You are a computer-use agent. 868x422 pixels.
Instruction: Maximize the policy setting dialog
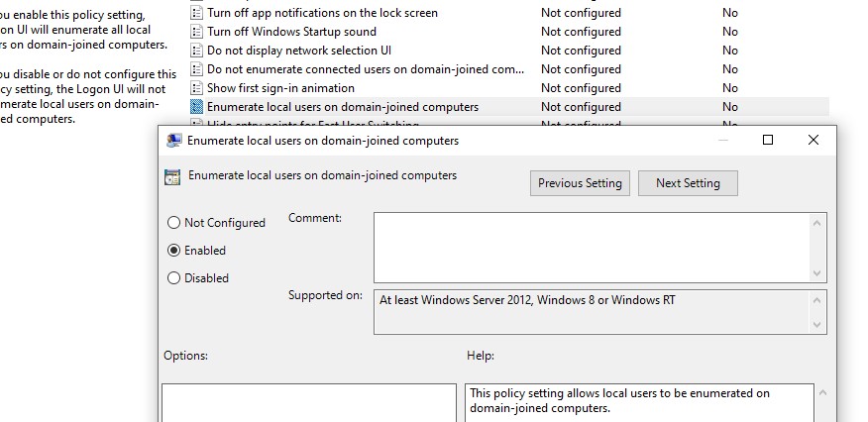(x=768, y=141)
